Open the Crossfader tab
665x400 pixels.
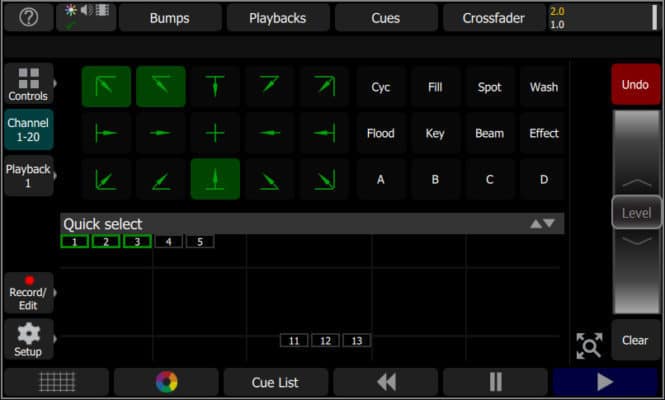493,18
